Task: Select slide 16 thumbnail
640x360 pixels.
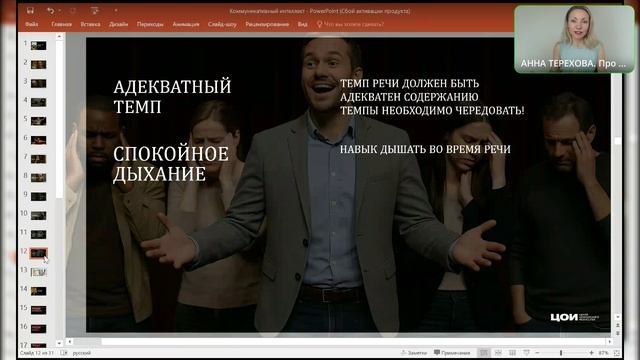Action: pyautogui.click(x=38, y=329)
